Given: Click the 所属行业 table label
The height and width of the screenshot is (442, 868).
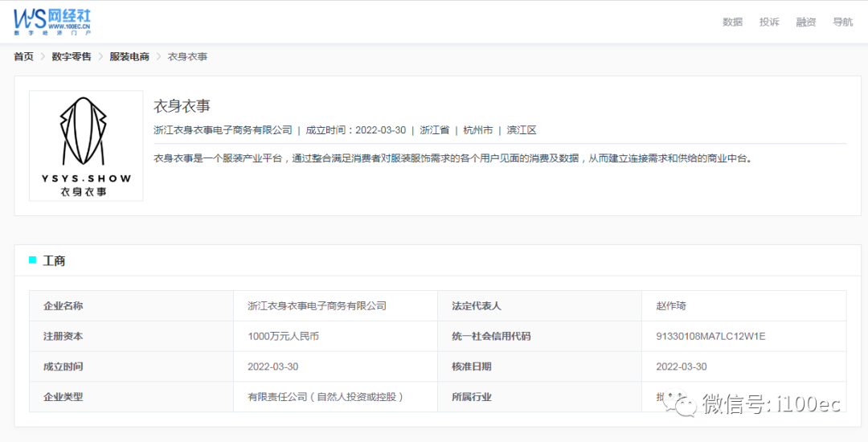Looking at the screenshot, I should (472, 397).
